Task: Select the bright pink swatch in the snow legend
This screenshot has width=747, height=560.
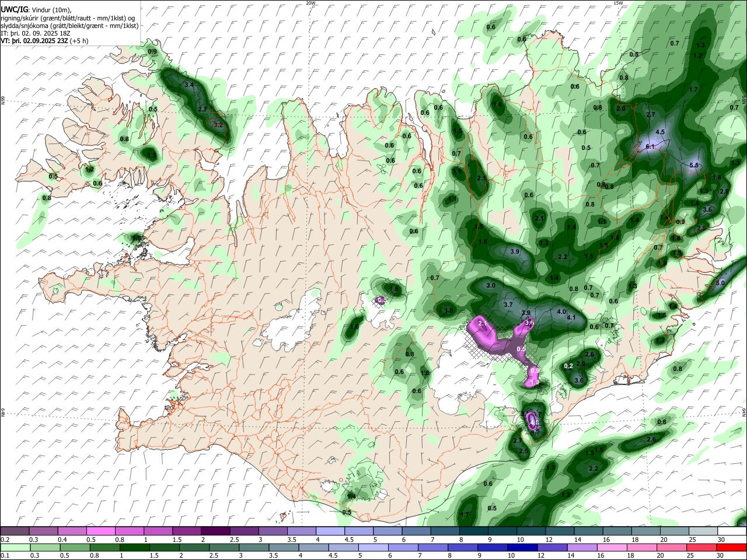Action: coord(100,531)
